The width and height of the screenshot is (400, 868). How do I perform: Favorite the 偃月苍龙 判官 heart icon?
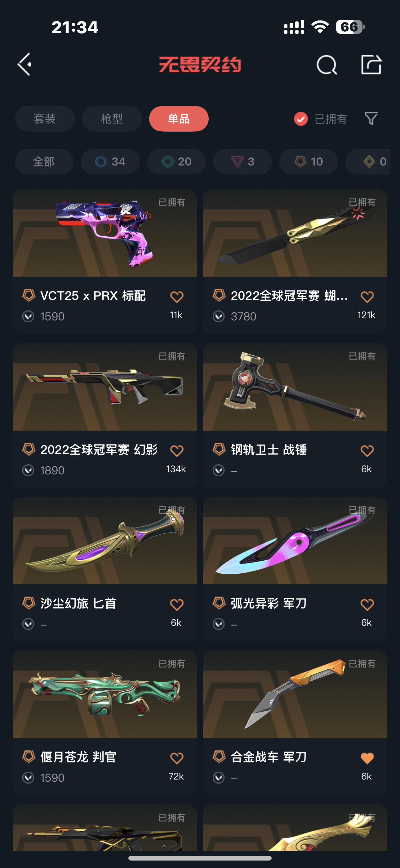click(x=176, y=758)
